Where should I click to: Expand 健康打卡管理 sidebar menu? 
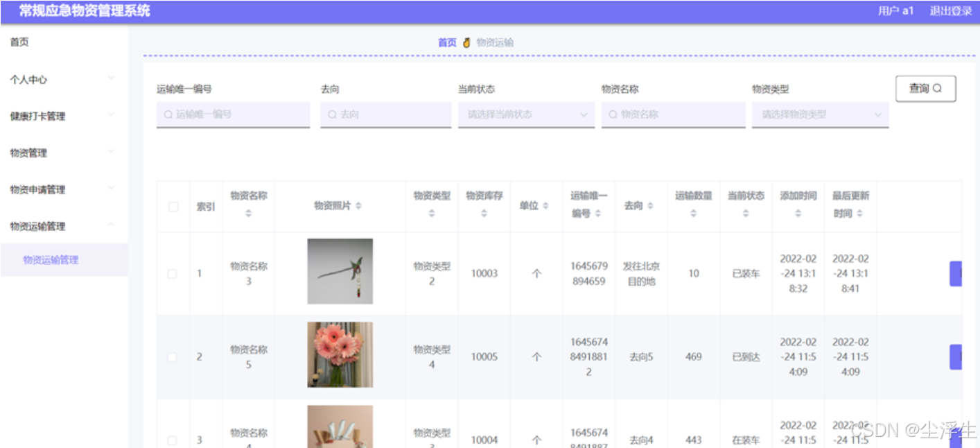click(64, 116)
